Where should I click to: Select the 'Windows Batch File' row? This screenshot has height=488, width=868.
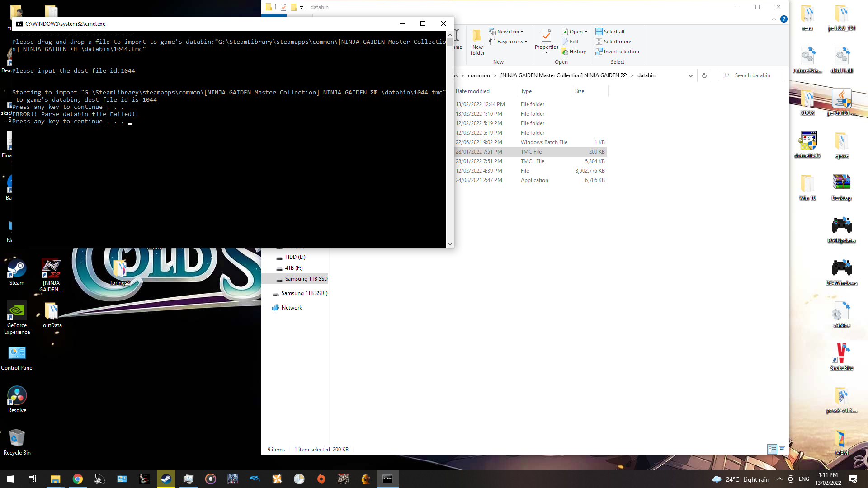[x=530, y=142]
